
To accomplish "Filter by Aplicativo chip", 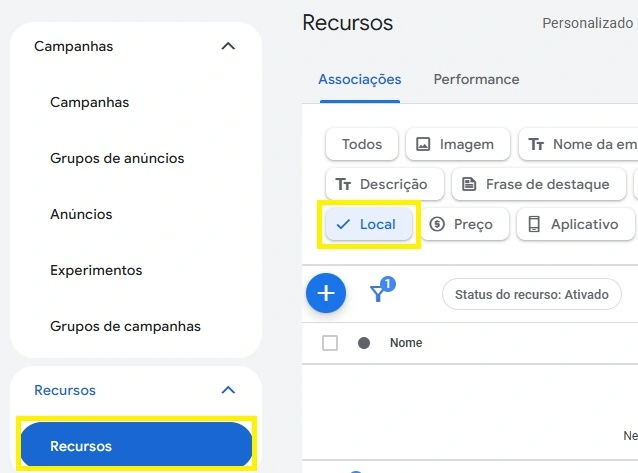I will (576, 224).
